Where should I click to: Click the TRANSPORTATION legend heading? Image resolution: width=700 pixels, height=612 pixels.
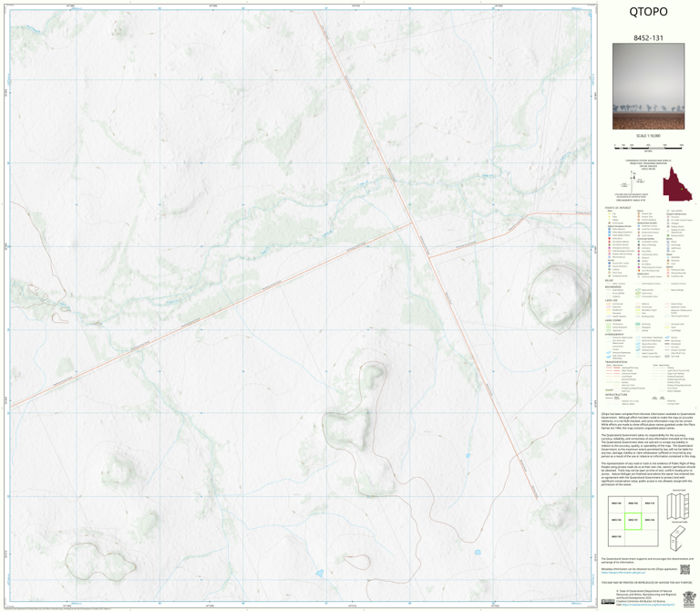coord(617,362)
